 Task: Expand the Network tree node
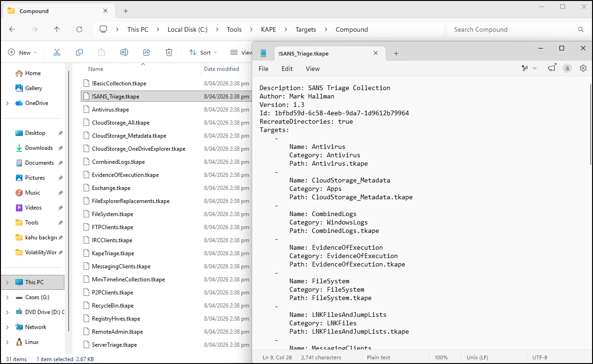[7, 327]
